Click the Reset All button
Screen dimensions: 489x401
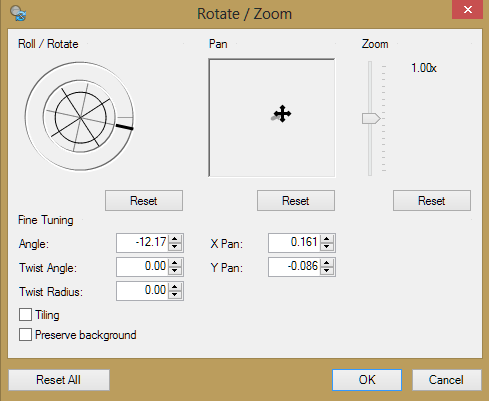pyautogui.click(x=59, y=380)
